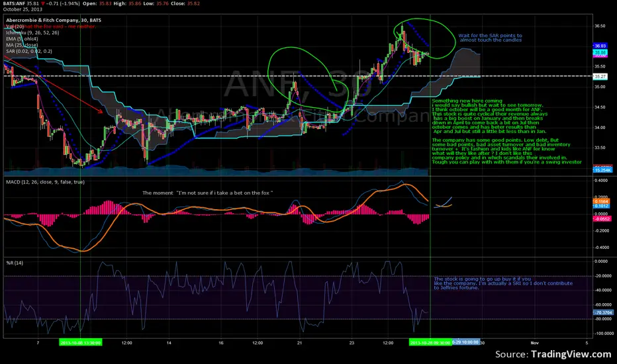Click the 0.4000 MACD axis label

tap(602, 181)
